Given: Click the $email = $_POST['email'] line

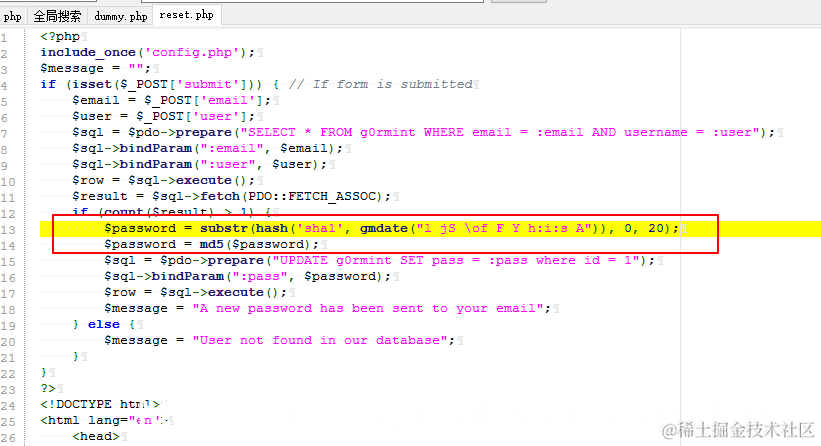Looking at the screenshot, I should coord(172,100).
